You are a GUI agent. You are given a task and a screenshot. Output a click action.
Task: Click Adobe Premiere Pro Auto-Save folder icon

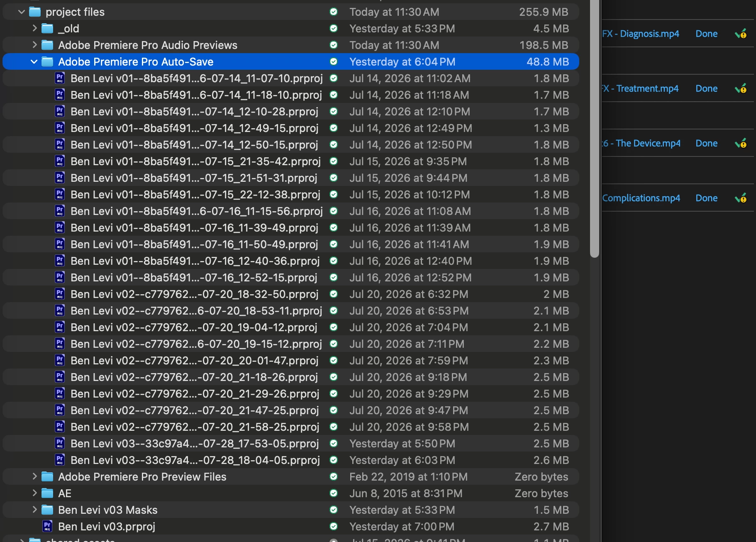point(47,62)
